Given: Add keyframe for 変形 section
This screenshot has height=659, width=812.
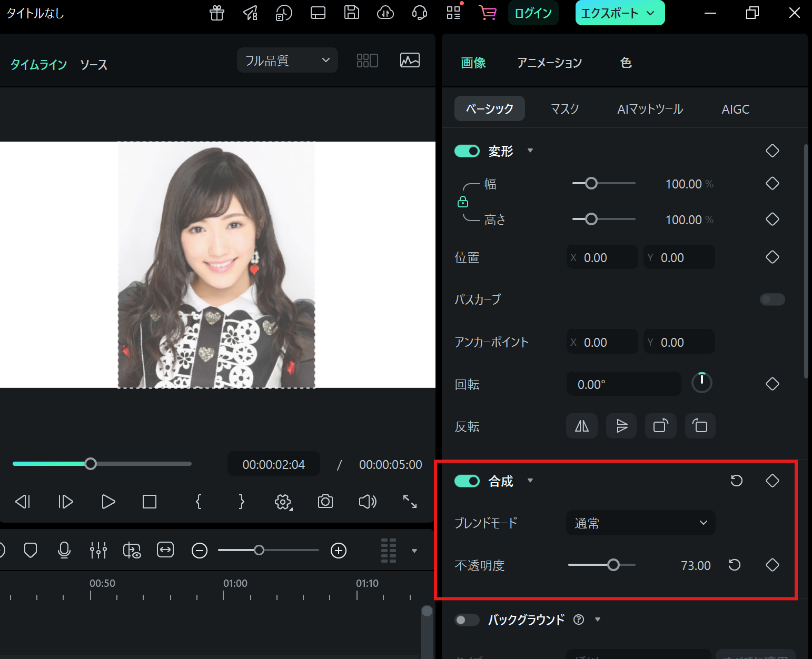Looking at the screenshot, I should coord(773,151).
